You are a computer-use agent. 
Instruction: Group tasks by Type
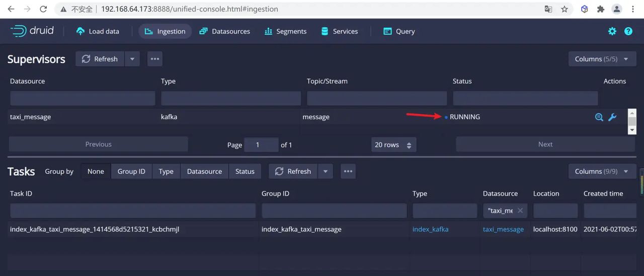point(166,171)
